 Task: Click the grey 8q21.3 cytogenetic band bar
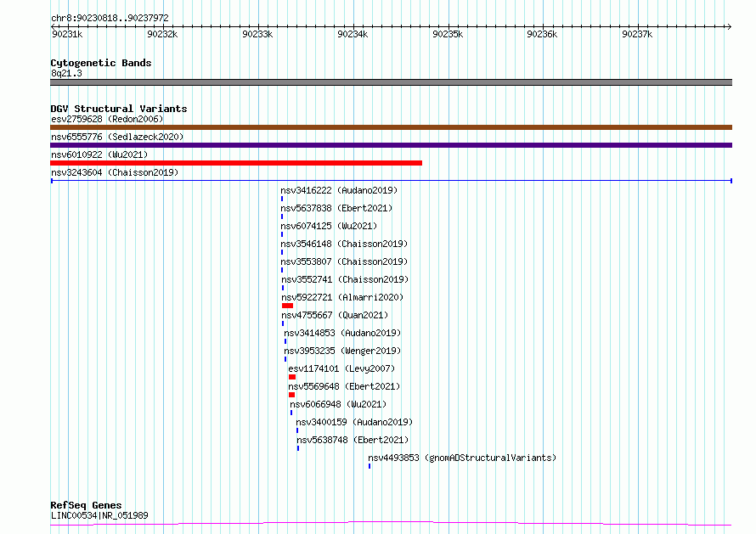pos(391,82)
